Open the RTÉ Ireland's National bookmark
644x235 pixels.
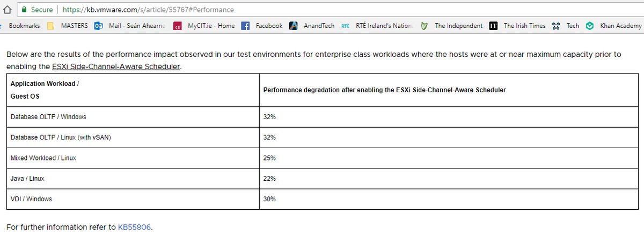[378, 26]
